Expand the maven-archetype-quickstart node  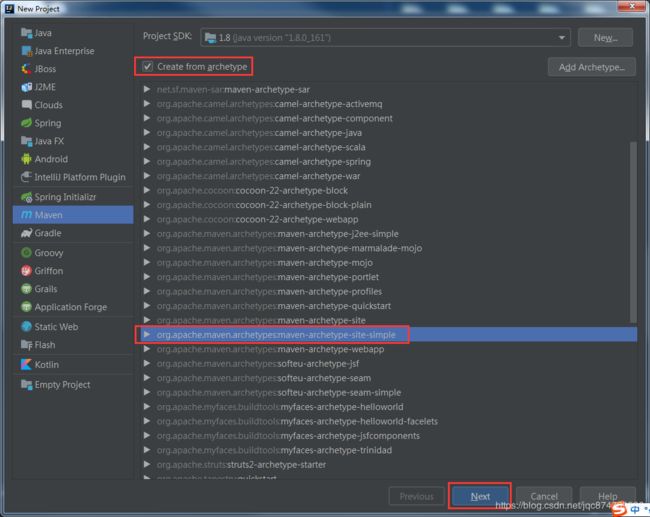pos(147,306)
